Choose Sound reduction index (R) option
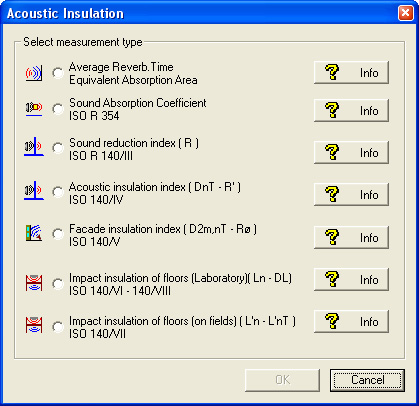The height and width of the screenshot is (406, 419). click(58, 148)
